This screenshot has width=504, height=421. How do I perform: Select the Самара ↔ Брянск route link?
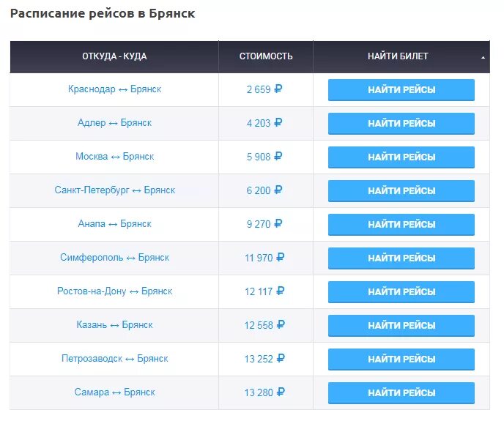coord(114,392)
